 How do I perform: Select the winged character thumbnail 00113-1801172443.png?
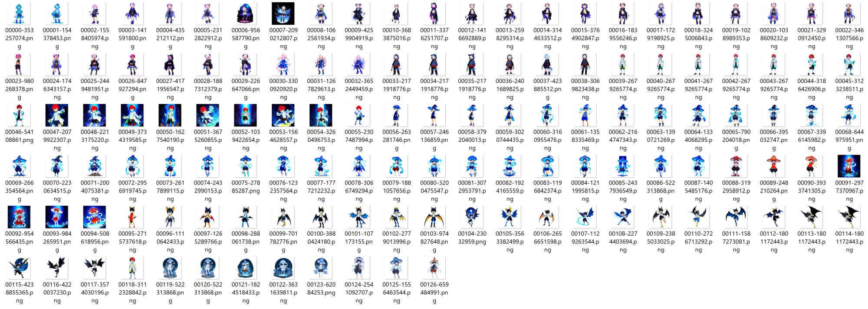coord(812,217)
